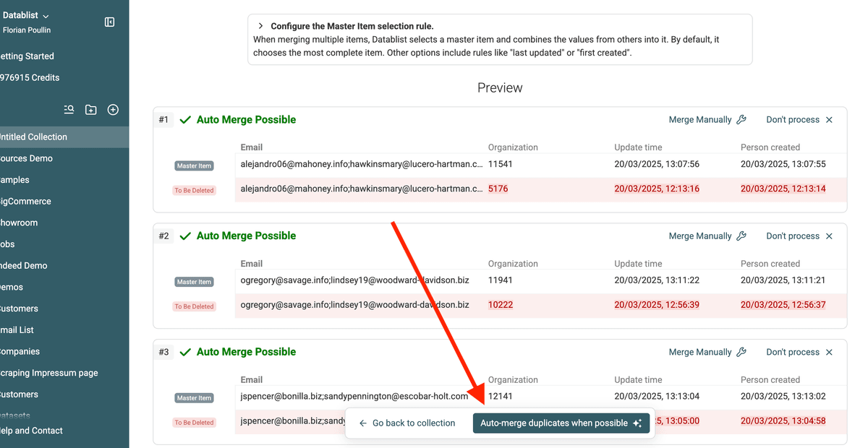Select Untitled Collection in sidebar

tap(64, 137)
